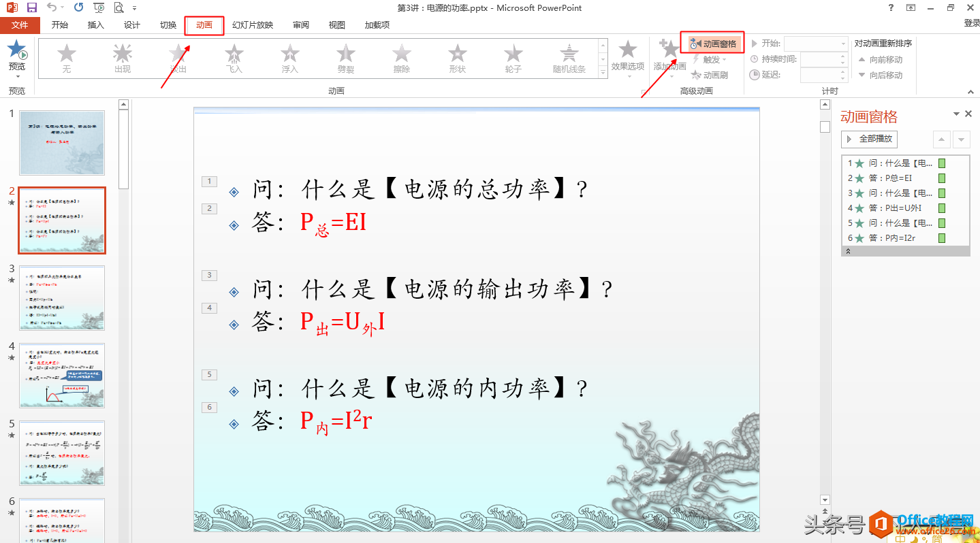
Task: Choose the 飞入 (Fly In) animation effect
Action: pos(234,59)
